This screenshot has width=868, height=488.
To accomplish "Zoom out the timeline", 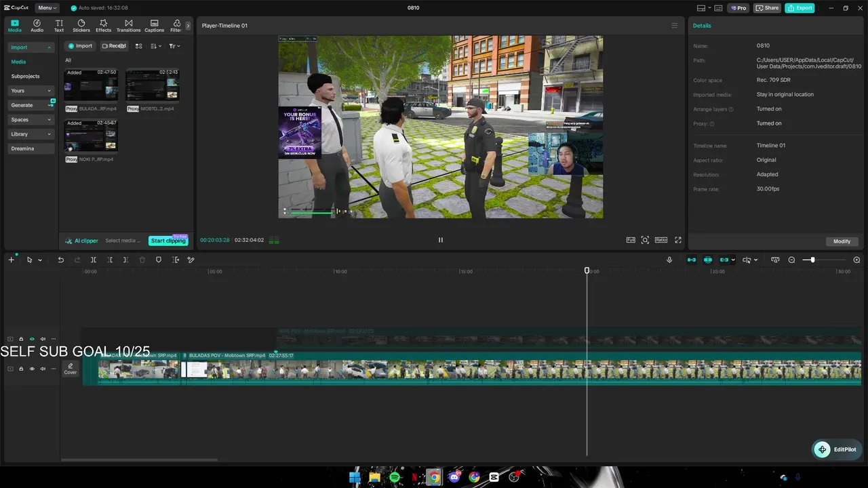I will pos(791,260).
